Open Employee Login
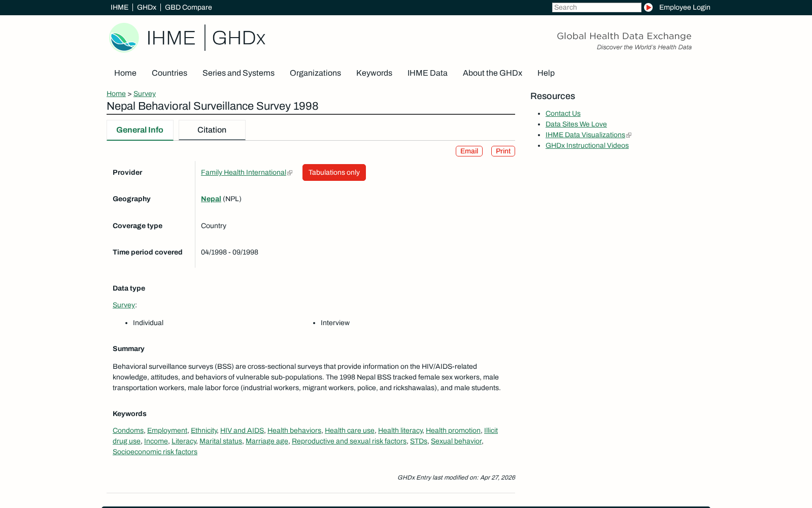This screenshot has width=812, height=508. click(685, 7)
